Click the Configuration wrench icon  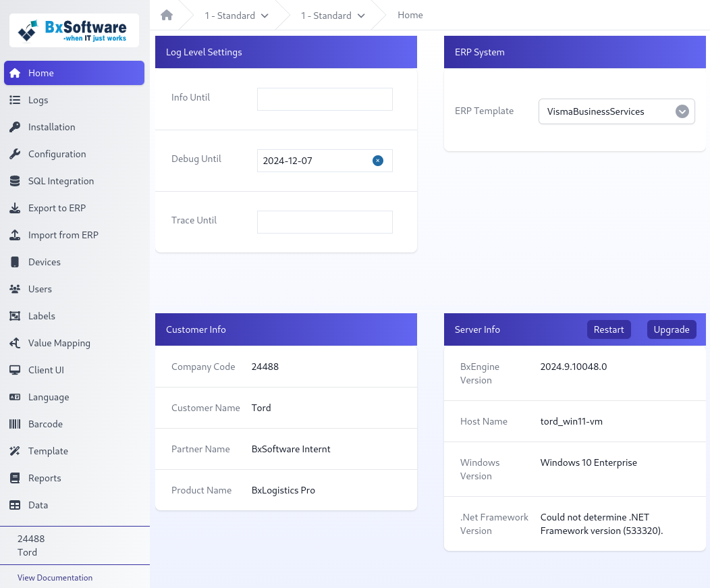pos(15,154)
